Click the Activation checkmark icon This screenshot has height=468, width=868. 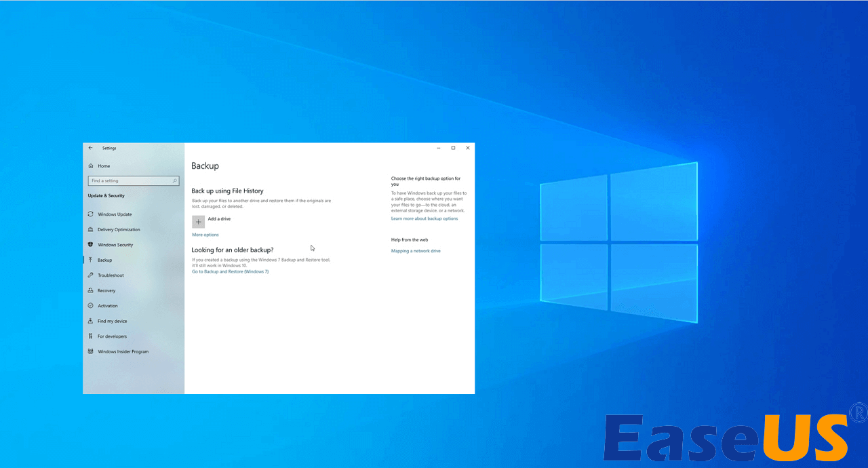tap(90, 306)
